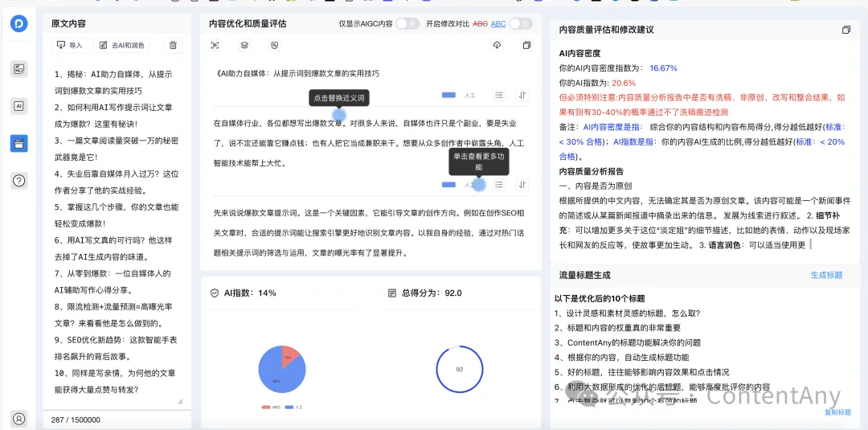The width and height of the screenshot is (868, 430).
Task: Click the sort arrows icon on the first paragraph
Action: 522,95
